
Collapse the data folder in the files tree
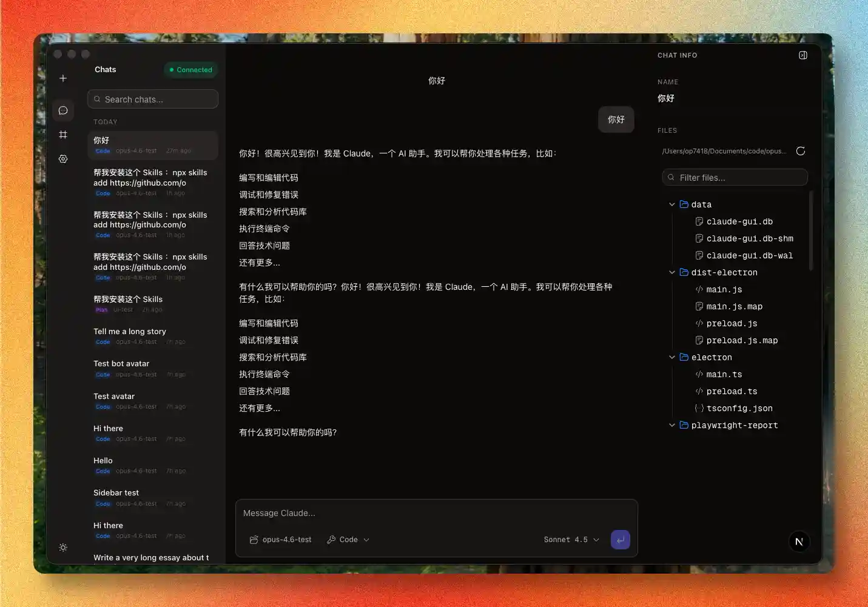[671, 204]
